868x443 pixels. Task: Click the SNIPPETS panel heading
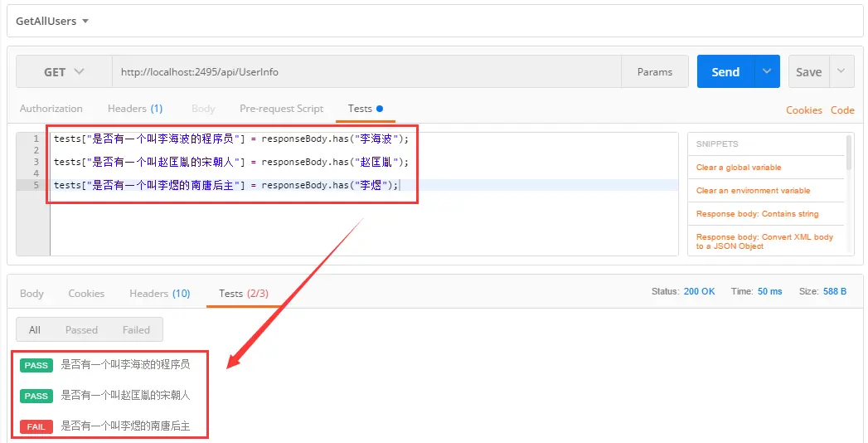tap(717, 144)
